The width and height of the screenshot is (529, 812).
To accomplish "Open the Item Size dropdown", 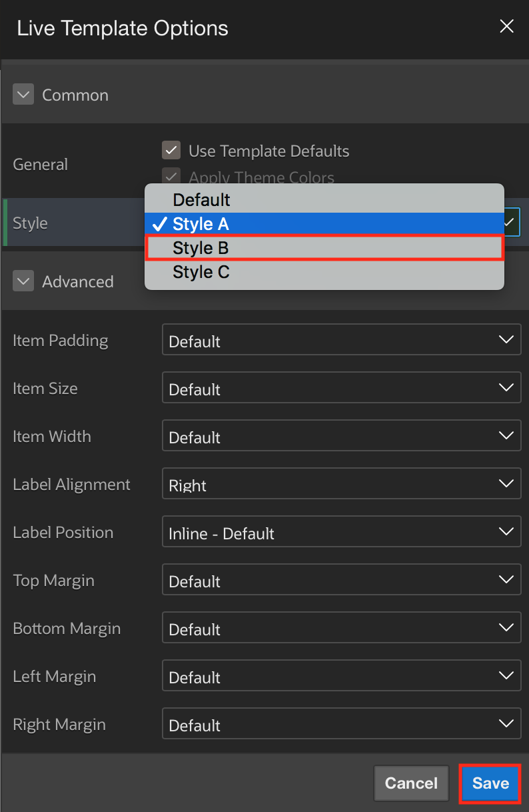I will [x=341, y=389].
